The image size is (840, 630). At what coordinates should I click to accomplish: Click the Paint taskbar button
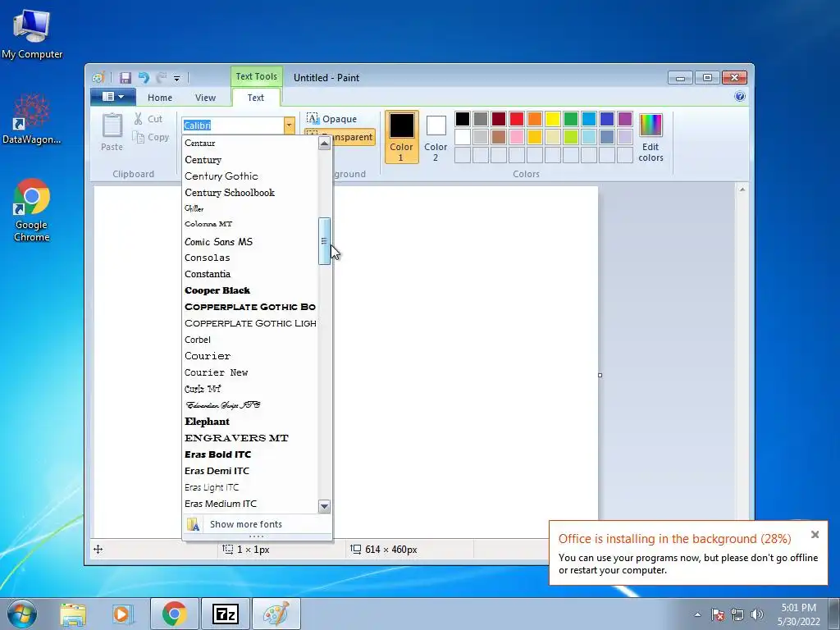[x=276, y=614]
